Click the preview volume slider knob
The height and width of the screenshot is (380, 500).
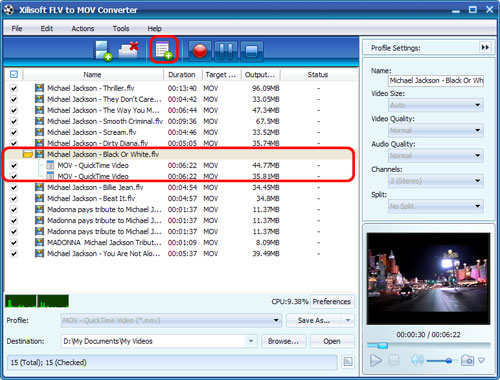449,360
